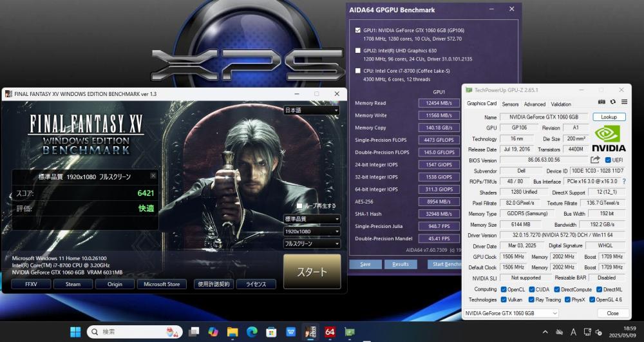The image size is (644, 342).
Task: Click the FFXV benchmark title bar icon
Action: (x=8, y=94)
